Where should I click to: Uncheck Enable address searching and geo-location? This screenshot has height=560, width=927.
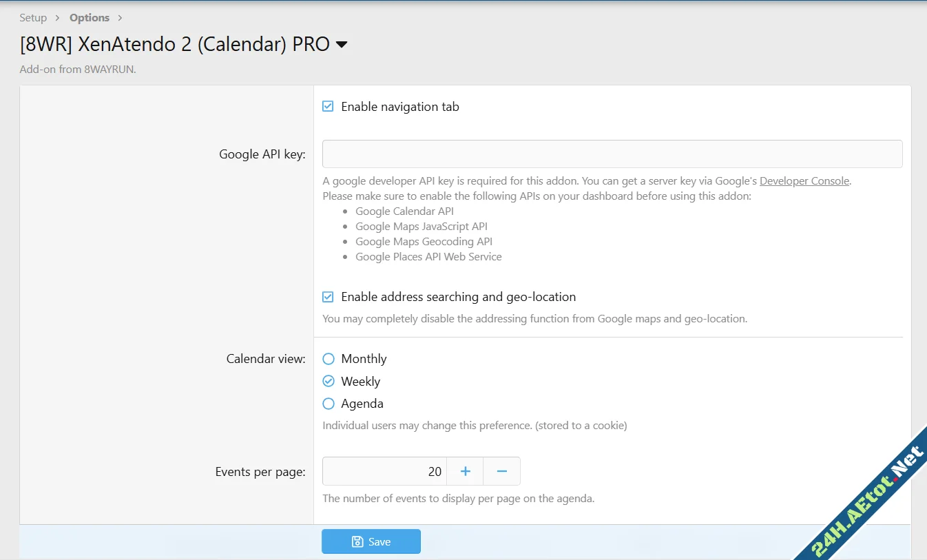pos(329,297)
